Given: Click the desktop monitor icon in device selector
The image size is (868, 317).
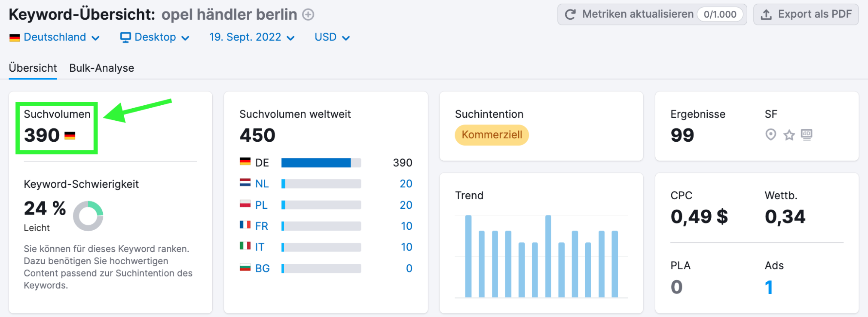Looking at the screenshot, I should tap(125, 38).
